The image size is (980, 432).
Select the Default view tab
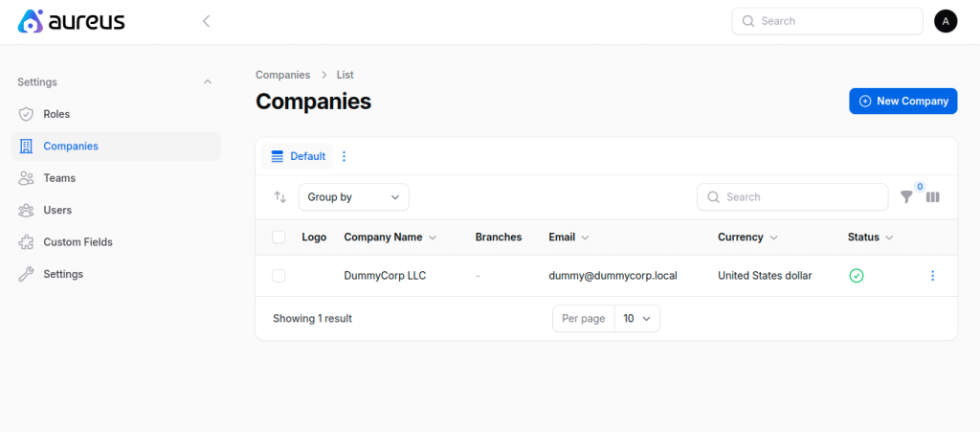(299, 156)
